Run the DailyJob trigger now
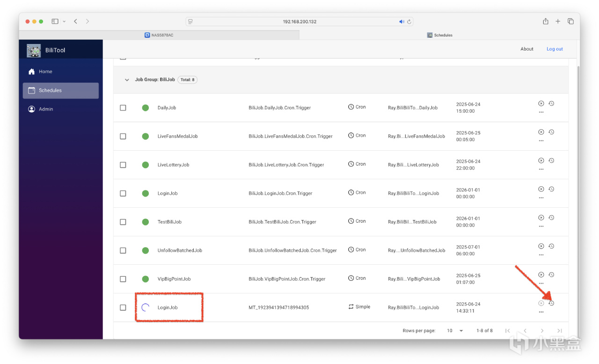This screenshot has width=599, height=364. click(541, 103)
